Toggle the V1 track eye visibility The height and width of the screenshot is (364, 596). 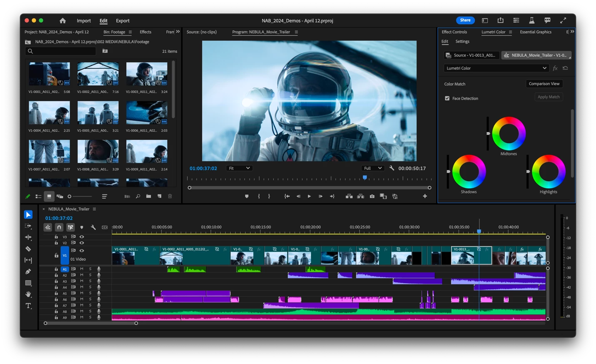click(82, 251)
